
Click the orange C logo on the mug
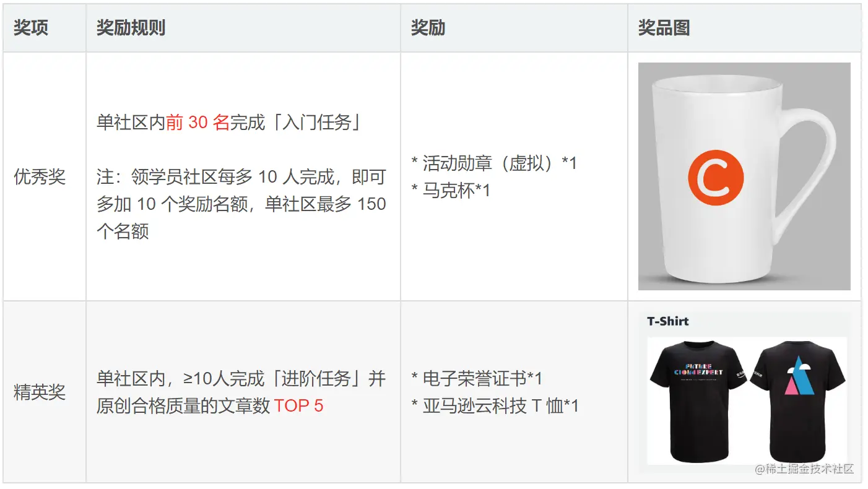716,177
